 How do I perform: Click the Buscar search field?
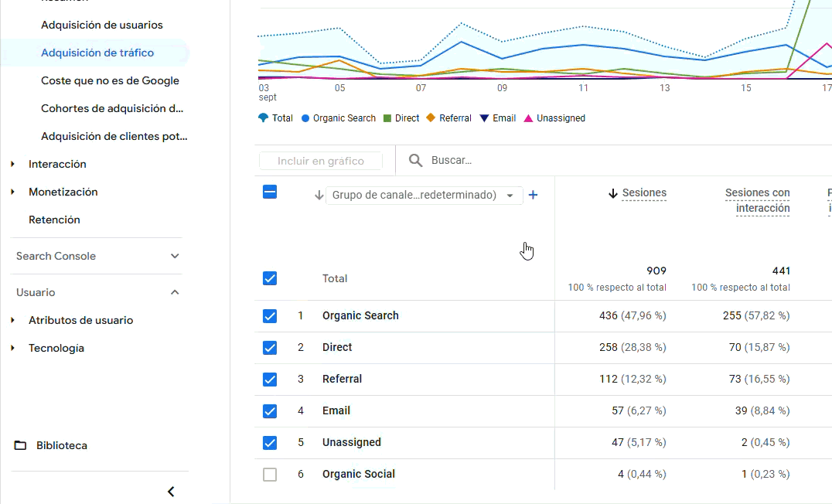pyautogui.click(x=541, y=160)
